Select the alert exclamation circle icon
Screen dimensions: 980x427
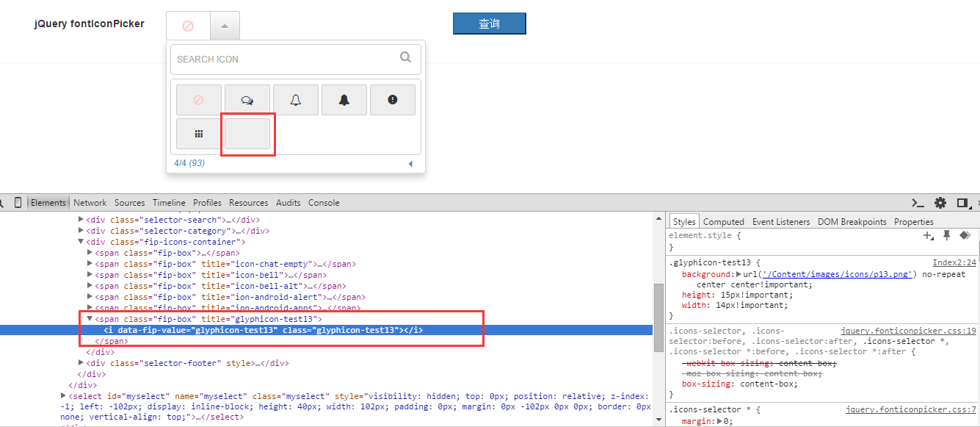(x=392, y=100)
